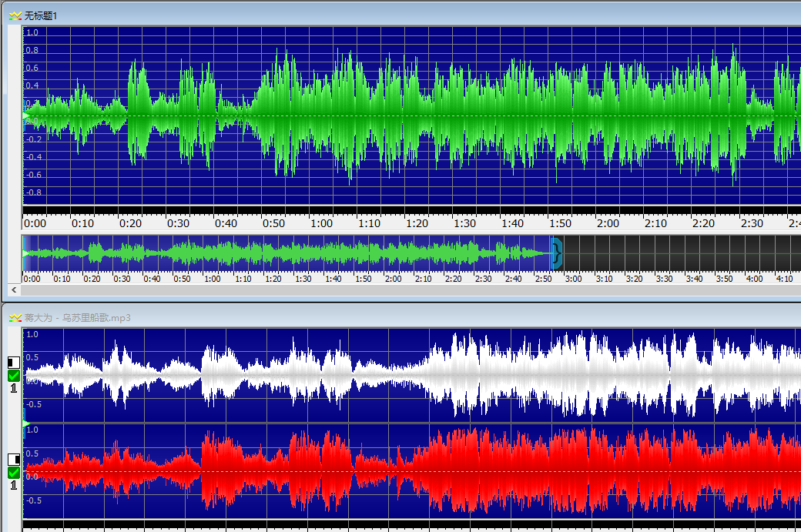Click the start marker in the overview strip

click(25, 253)
